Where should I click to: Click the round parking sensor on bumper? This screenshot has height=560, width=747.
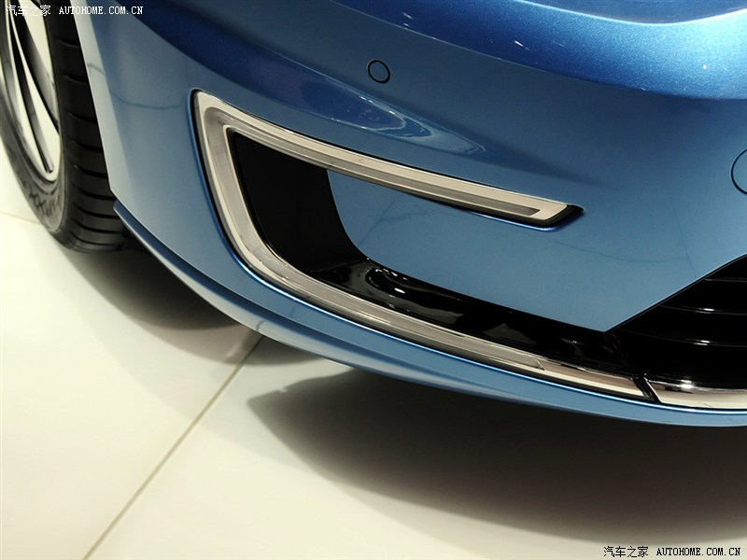coord(378,70)
